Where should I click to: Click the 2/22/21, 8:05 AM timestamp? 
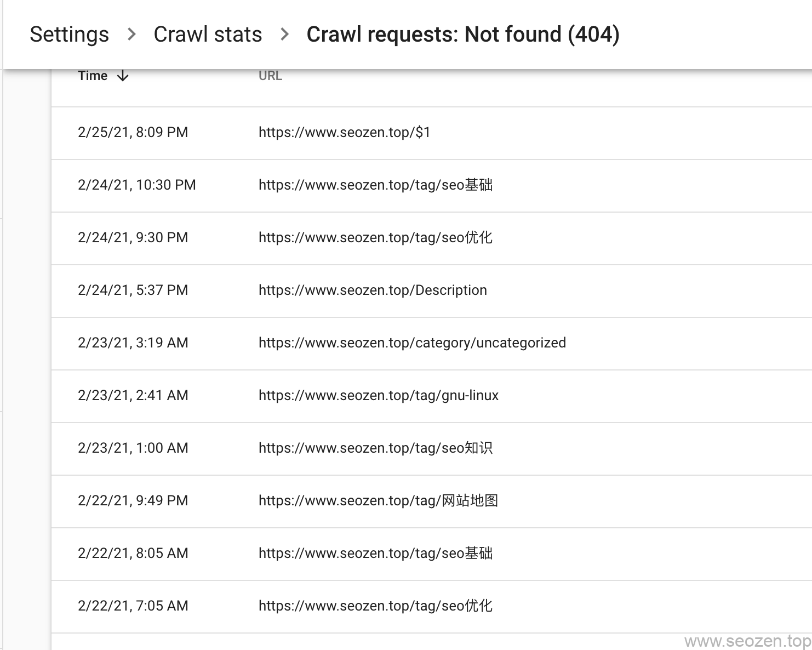coord(133,554)
